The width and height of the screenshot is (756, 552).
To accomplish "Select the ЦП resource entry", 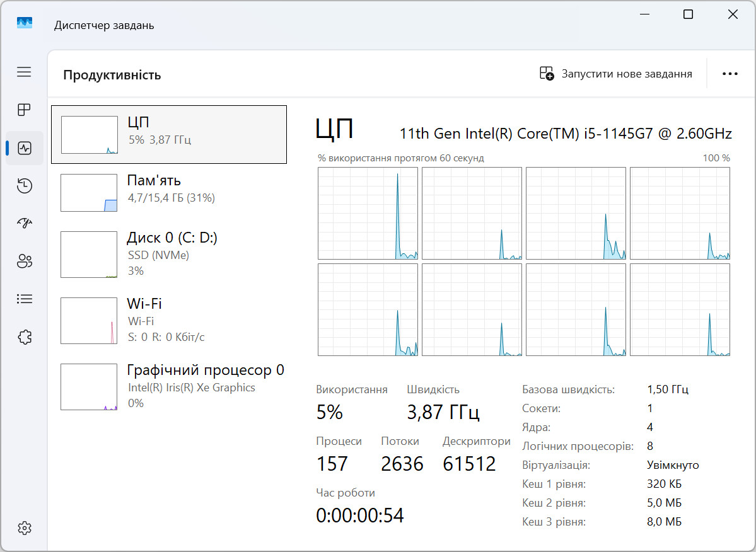I will [x=168, y=134].
